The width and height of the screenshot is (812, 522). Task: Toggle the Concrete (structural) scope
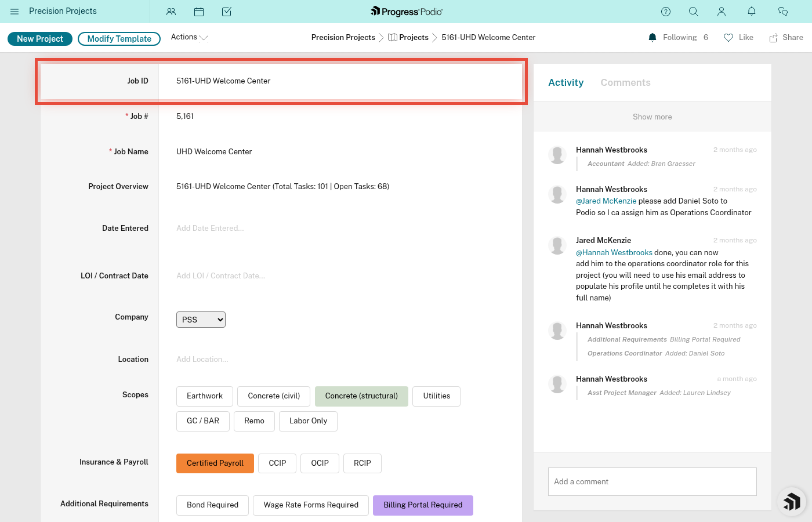(361, 396)
